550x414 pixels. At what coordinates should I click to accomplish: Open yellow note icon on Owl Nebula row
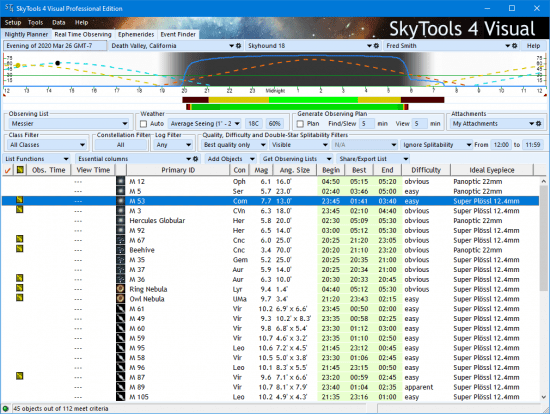[20, 298]
